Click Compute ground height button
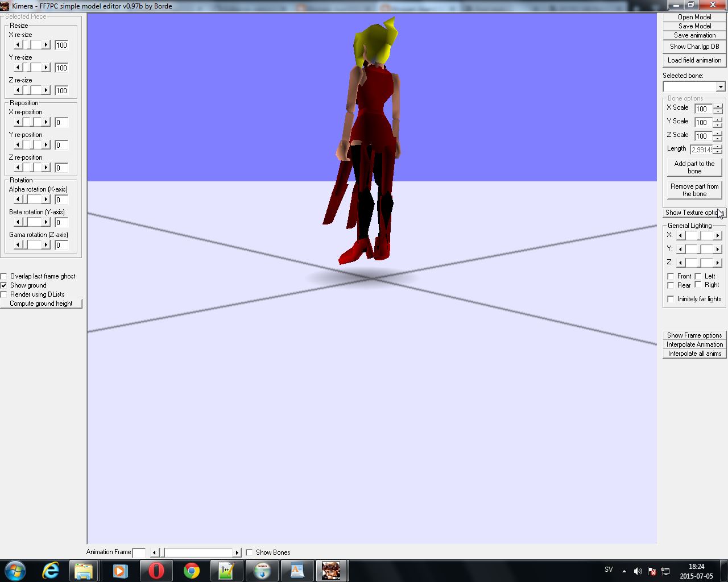Image resolution: width=728 pixels, height=582 pixels. pyautogui.click(x=41, y=304)
